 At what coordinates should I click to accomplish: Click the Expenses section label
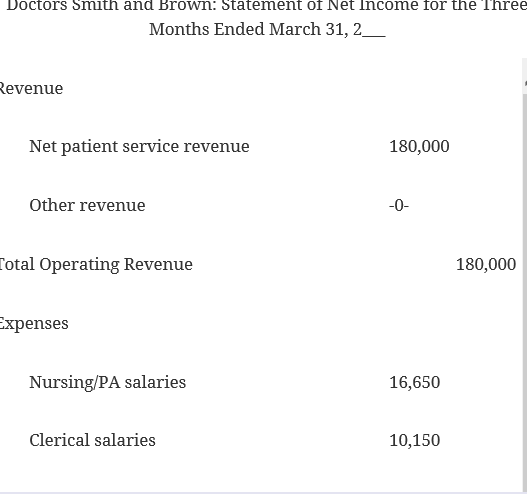click(34, 324)
